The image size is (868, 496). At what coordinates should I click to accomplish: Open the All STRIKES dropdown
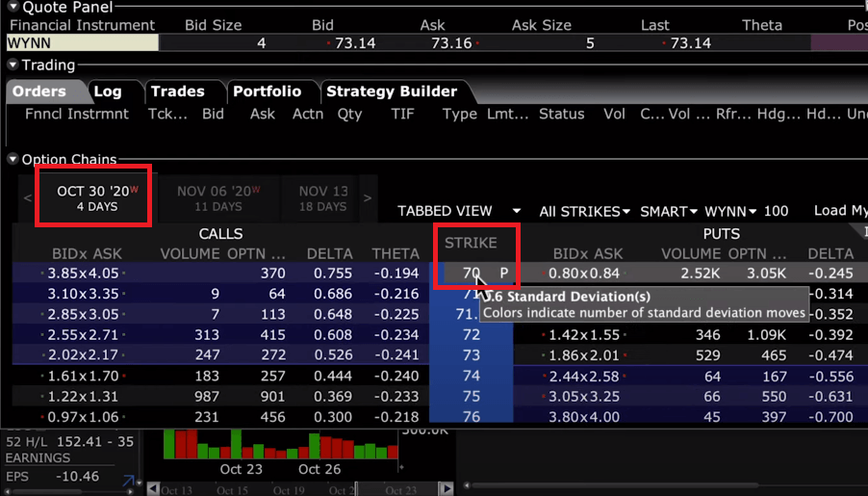[x=584, y=211]
